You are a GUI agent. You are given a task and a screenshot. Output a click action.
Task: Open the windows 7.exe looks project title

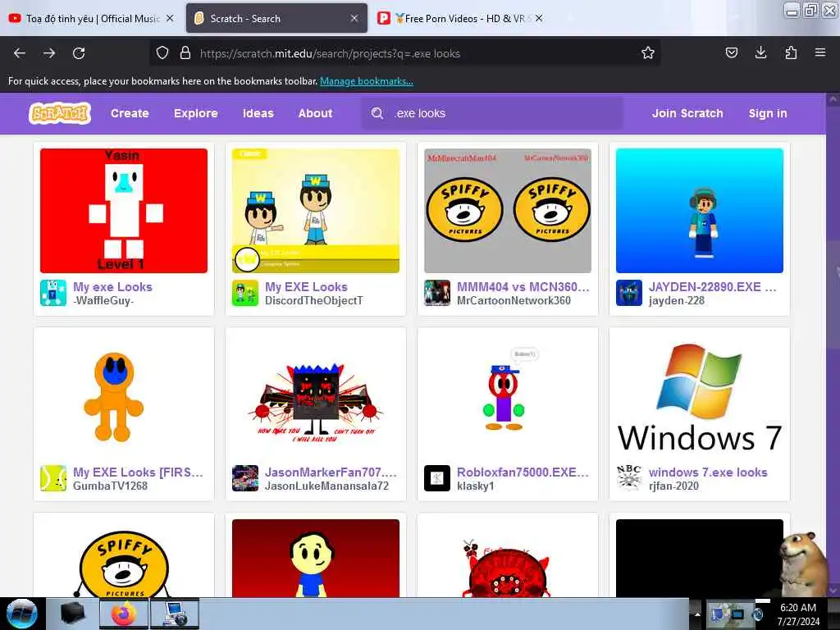point(708,472)
